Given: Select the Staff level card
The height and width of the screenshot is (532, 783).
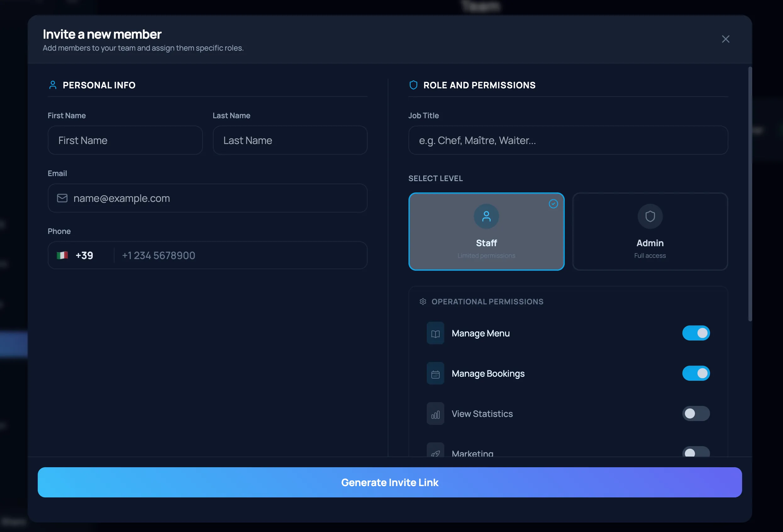Looking at the screenshot, I should [x=486, y=231].
